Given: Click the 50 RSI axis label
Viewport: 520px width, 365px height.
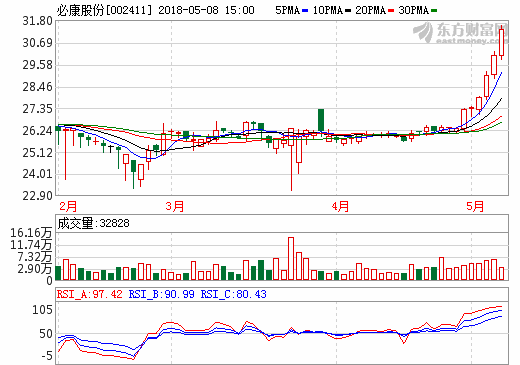Looking at the screenshot, I should pyautogui.click(x=46, y=334).
